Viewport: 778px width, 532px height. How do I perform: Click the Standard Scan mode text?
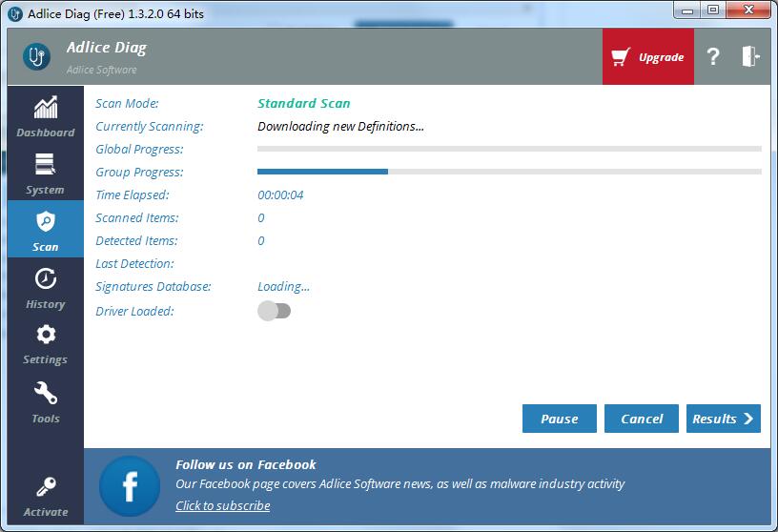point(303,103)
